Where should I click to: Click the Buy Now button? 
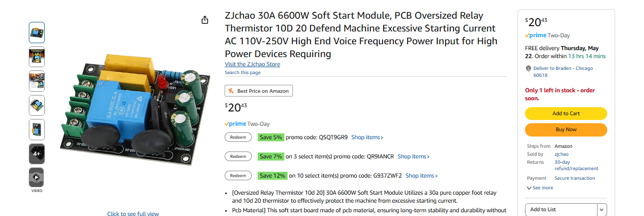pos(566,130)
